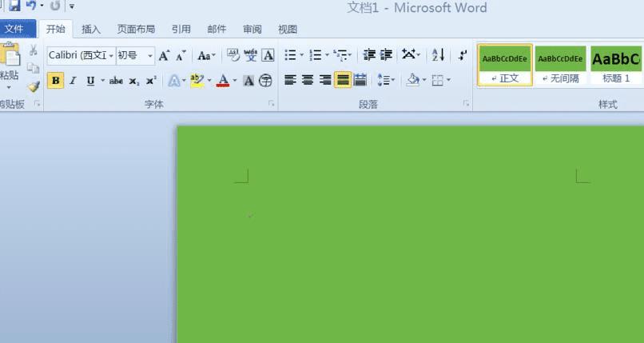This screenshot has height=343, width=644.
Task: Sort text with the A-Z arrow icon
Action: point(438,54)
